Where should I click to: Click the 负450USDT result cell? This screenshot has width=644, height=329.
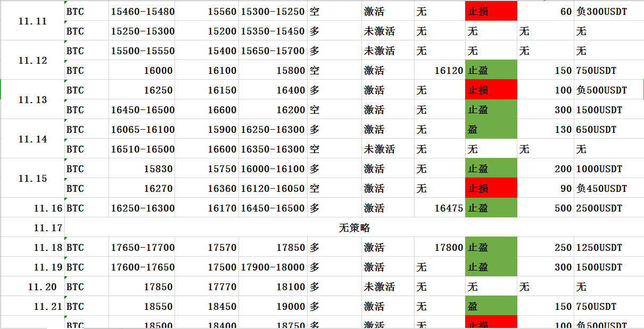tap(609, 188)
